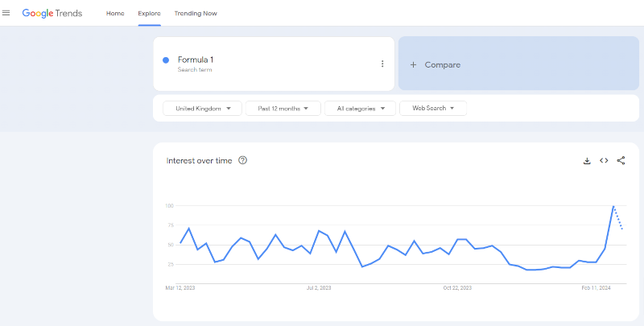The image size is (644, 326).
Task: Click the Mar 12, 2023 axis label
Action: click(x=180, y=288)
